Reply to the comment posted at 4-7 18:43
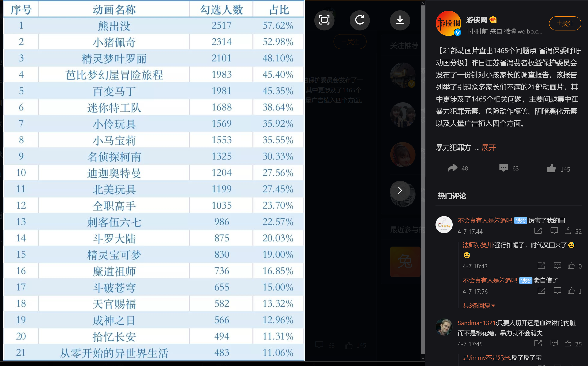The height and width of the screenshot is (366, 588). [557, 266]
